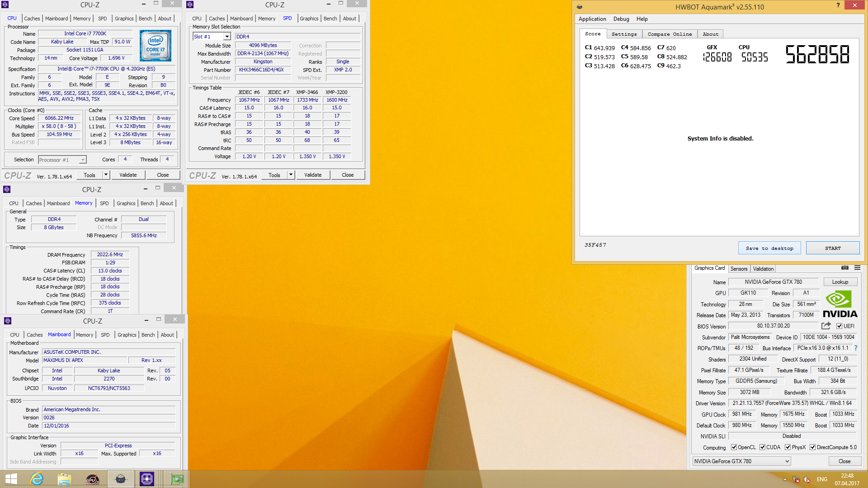Screen dimensions: 868x488
Task: Select the GPU-Z graphics card taskbar icon
Action: click(177, 479)
